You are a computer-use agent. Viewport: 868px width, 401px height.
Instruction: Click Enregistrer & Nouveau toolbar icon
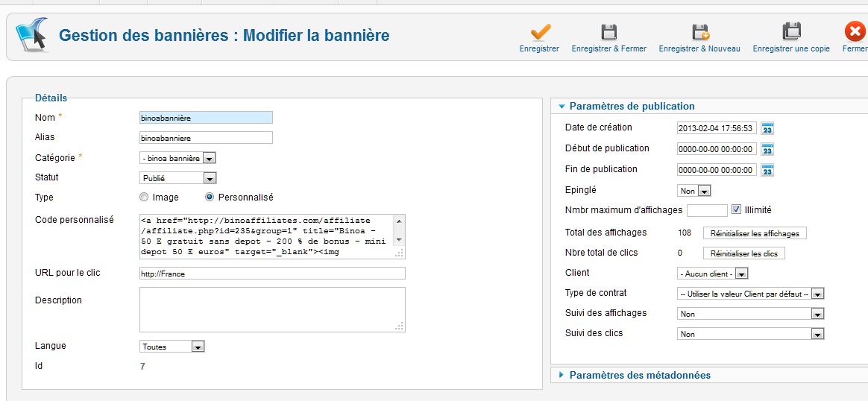pyautogui.click(x=699, y=32)
